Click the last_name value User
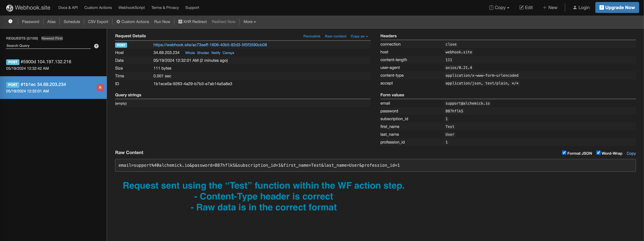 tap(450, 135)
